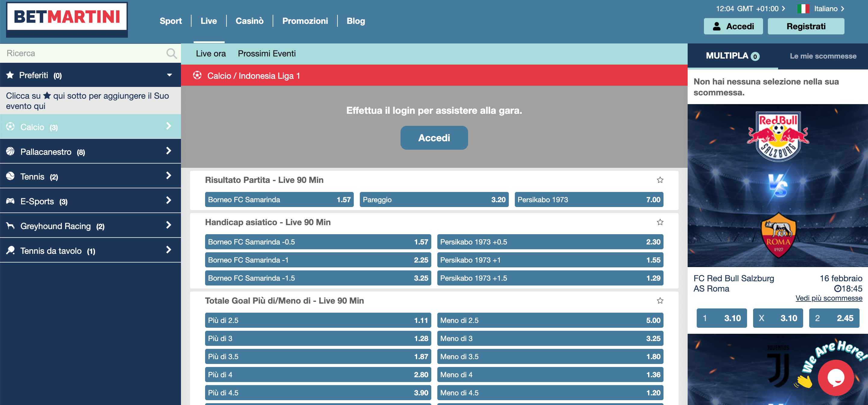Click the soccer ball icon next to Calcio
The width and height of the screenshot is (868, 405).
click(x=11, y=126)
